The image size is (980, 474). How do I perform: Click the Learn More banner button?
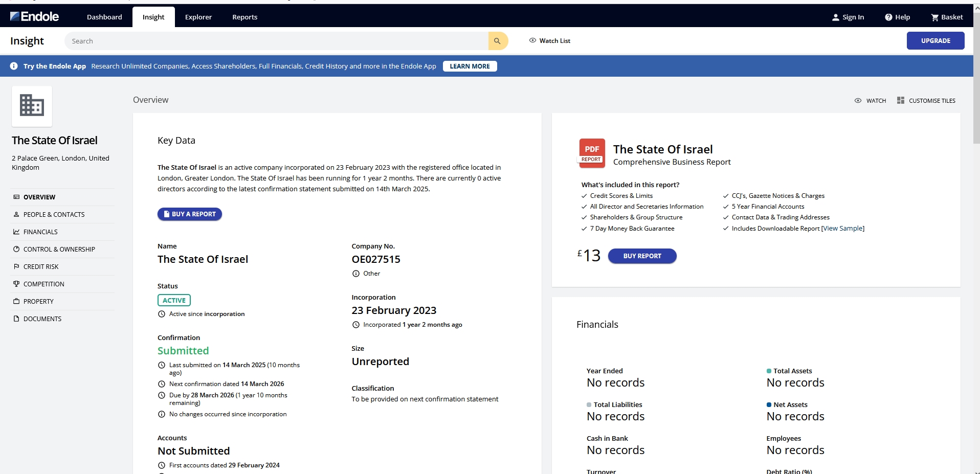(x=470, y=66)
